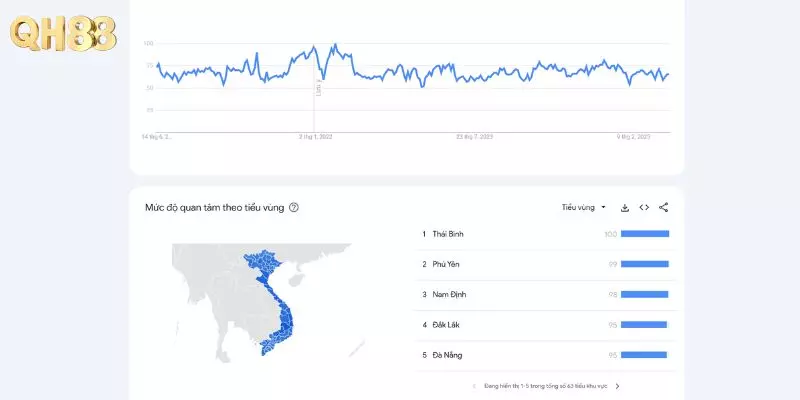Choose Nam Định from the list
The width and height of the screenshot is (800, 400).
point(449,294)
